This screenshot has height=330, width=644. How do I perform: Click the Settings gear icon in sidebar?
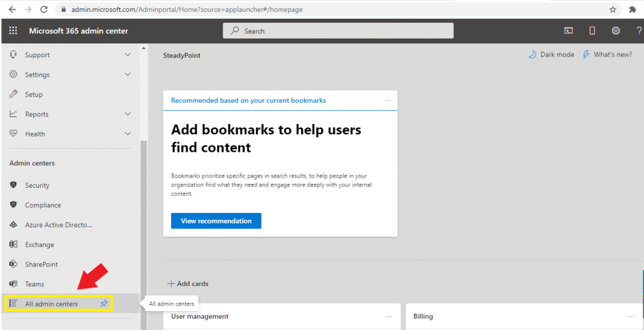(x=13, y=74)
